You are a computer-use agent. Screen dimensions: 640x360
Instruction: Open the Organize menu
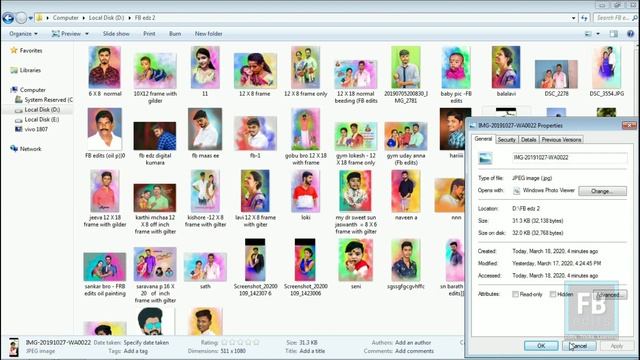pyautogui.click(x=23, y=34)
